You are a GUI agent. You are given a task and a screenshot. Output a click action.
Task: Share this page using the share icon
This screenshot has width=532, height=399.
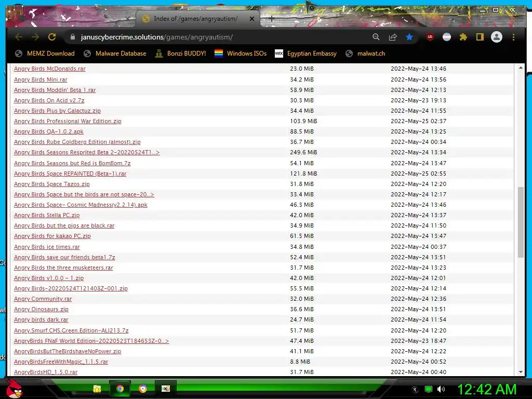(393, 37)
